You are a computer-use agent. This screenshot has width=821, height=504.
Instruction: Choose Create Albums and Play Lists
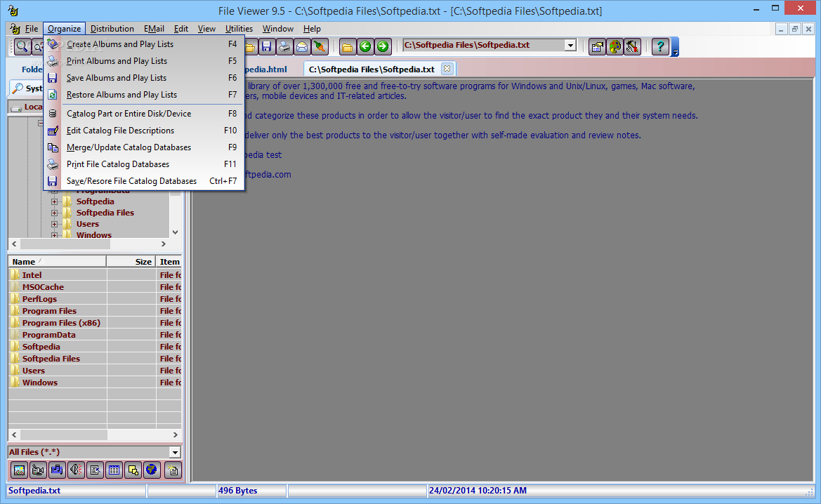click(143, 44)
